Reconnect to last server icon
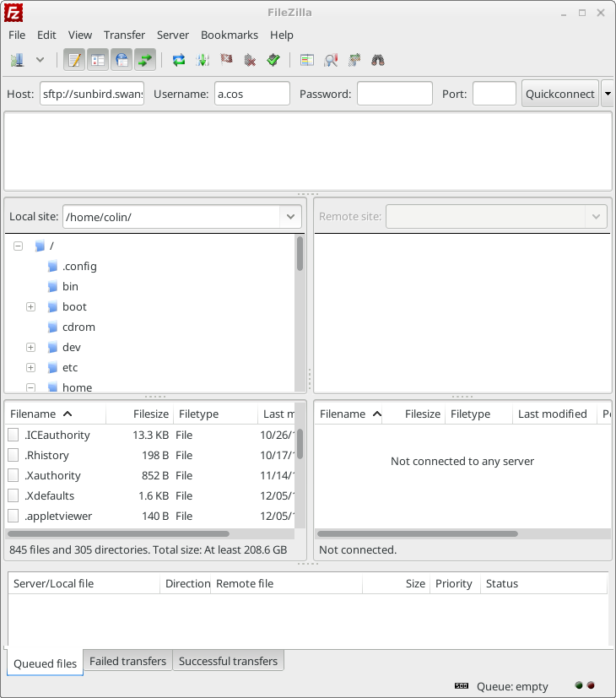616x698 pixels. point(273,60)
